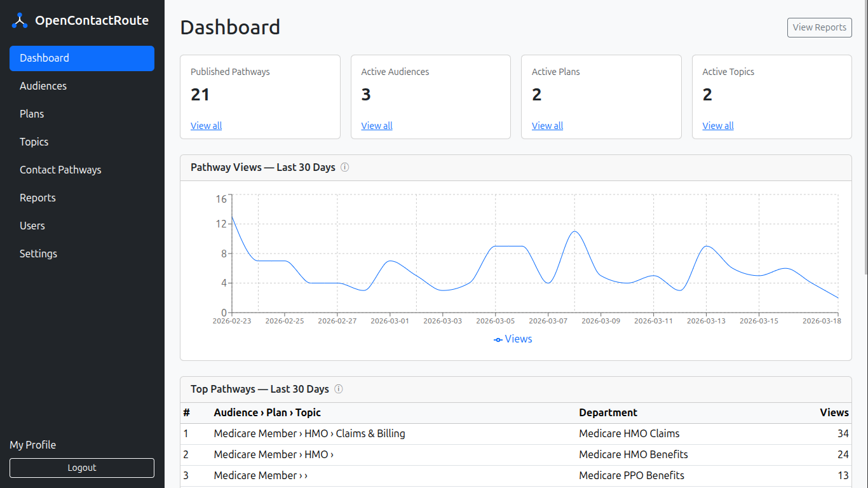Click info icon beside Top Pathways heading

point(339,389)
